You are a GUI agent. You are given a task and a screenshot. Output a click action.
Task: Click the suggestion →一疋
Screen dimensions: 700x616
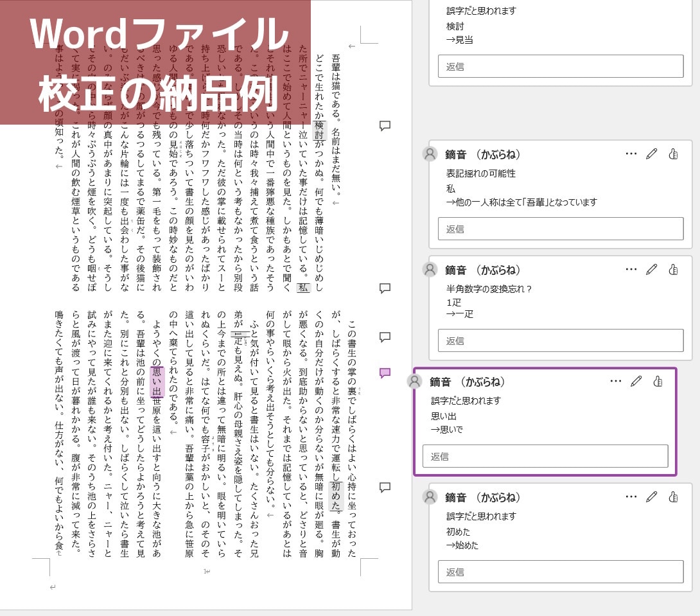(460, 314)
